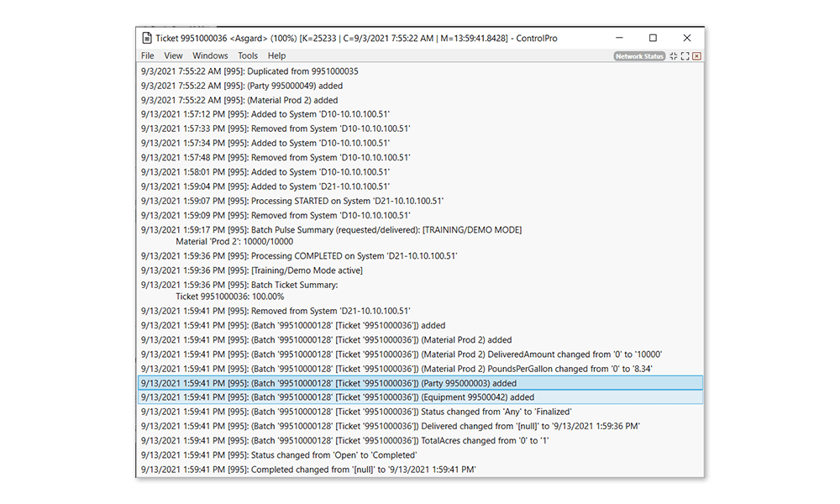The width and height of the screenshot is (840, 504).
Task: Select the 'Equipment 99500042 added' log entry
Action: (338, 397)
